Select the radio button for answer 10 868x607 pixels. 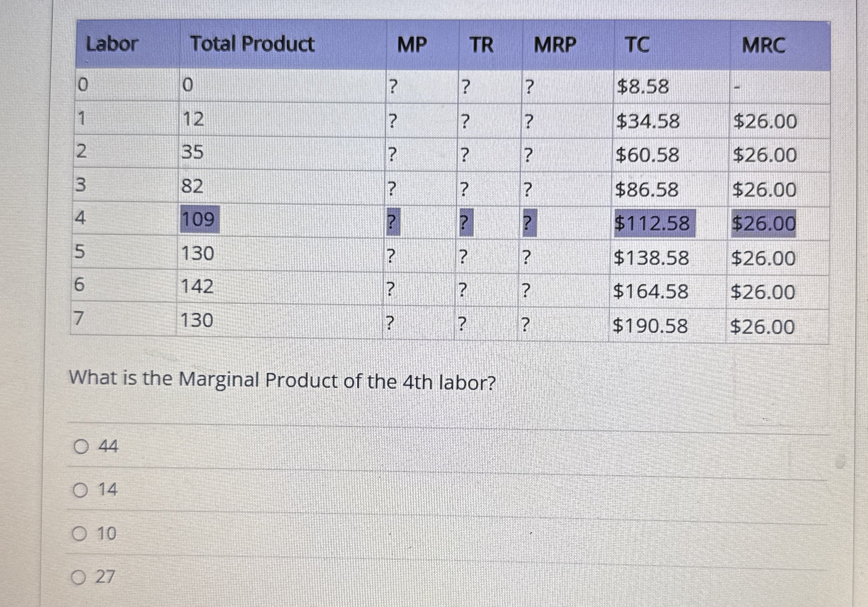click(80, 534)
